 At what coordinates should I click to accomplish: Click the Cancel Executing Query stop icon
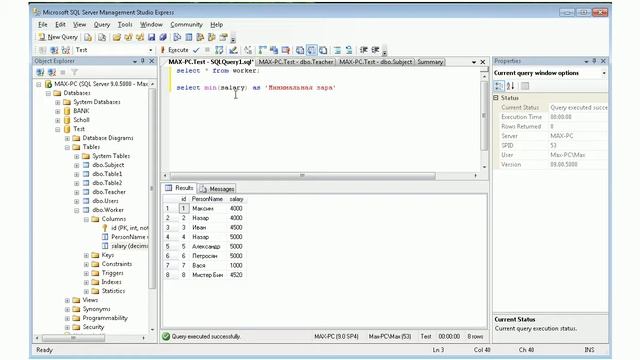pos(207,50)
